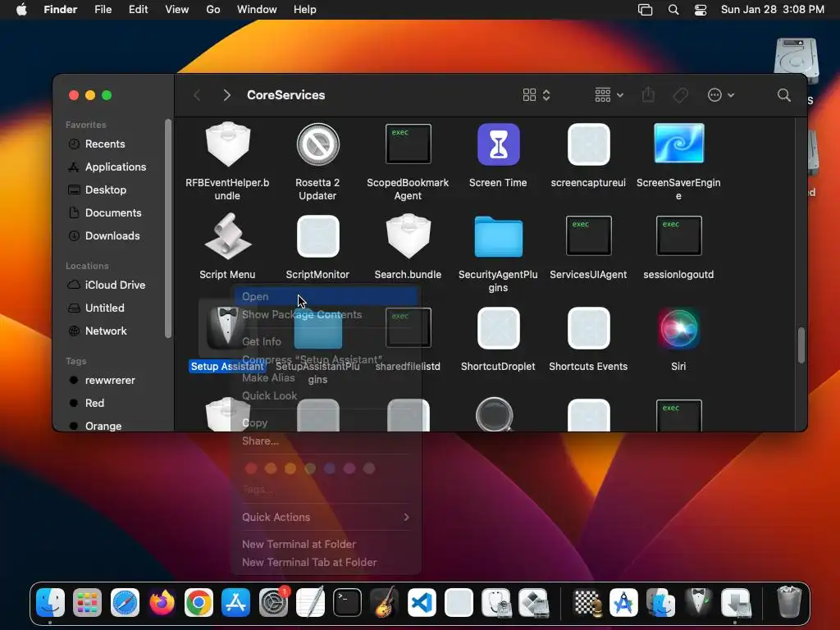The image size is (840, 630).
Task: Open the Group By dropdown in toolbar
Action: [x=609, y=95]
